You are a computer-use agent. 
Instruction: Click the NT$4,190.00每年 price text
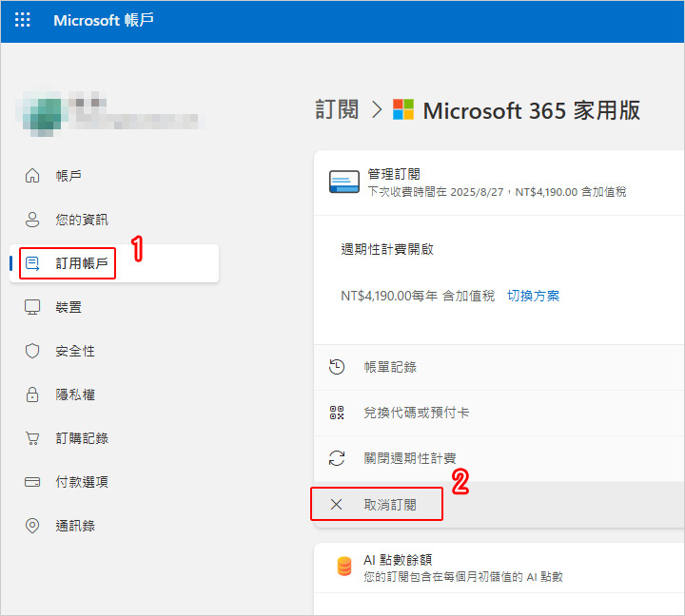(x=389, y=296)
